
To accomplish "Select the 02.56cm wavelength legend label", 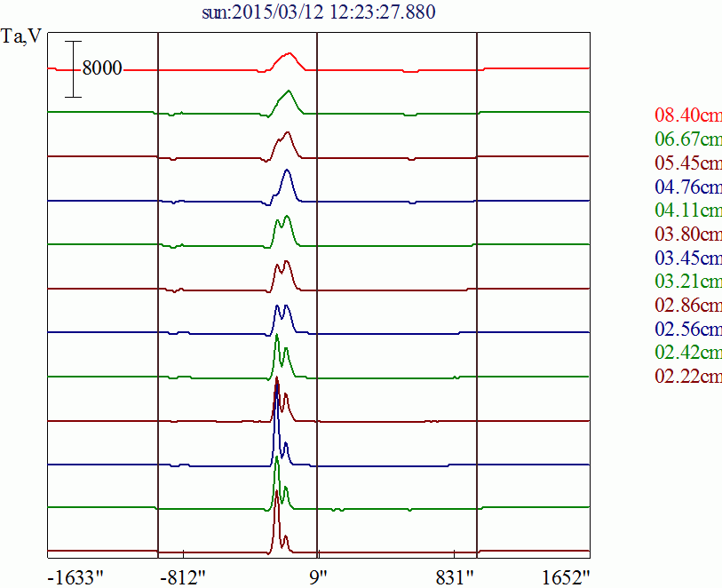I will (x=688, y=329).
